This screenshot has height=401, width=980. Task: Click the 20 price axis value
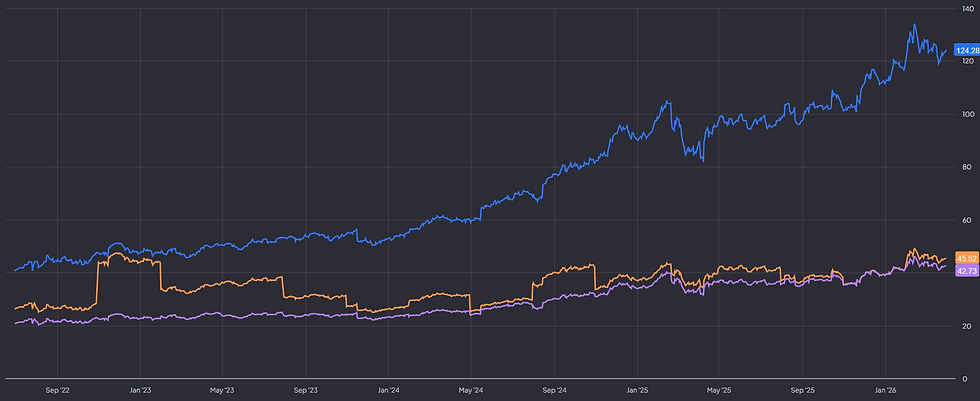967,326
